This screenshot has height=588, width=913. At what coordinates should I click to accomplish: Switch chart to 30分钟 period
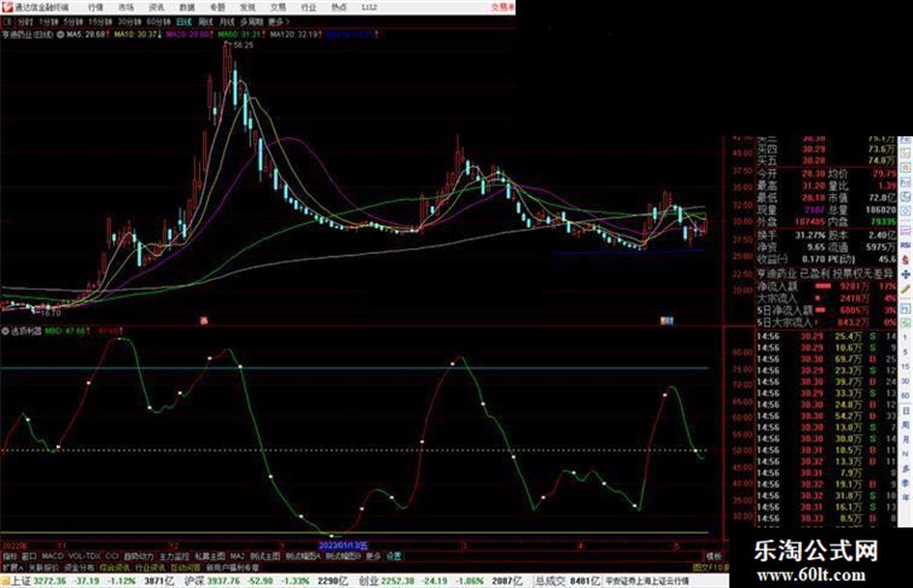[x=128, y=22]
